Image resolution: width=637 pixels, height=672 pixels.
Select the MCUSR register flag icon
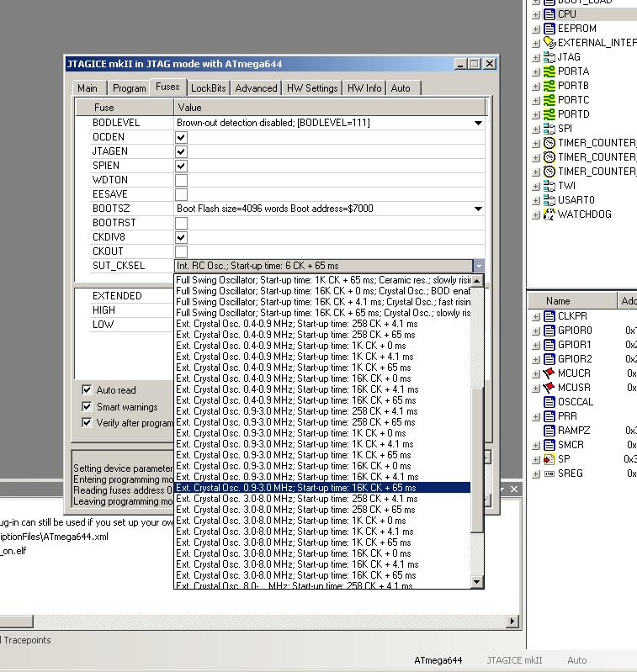(549, 388)
